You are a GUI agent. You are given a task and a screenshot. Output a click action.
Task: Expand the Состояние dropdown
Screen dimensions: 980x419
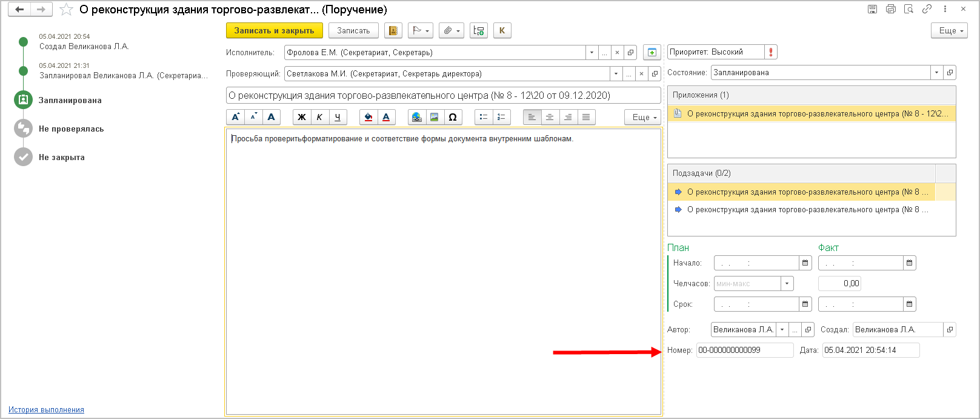tap(936, 73)
